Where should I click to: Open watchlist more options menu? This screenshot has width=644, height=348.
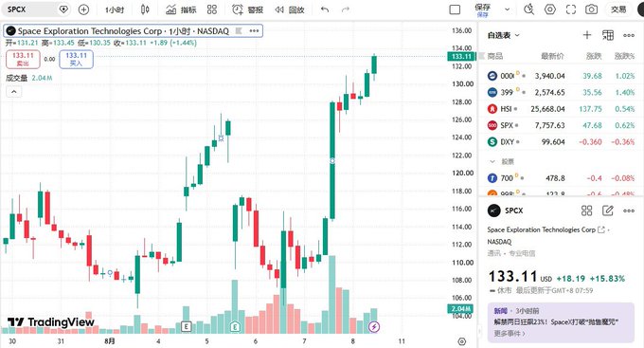pos(629,35)
